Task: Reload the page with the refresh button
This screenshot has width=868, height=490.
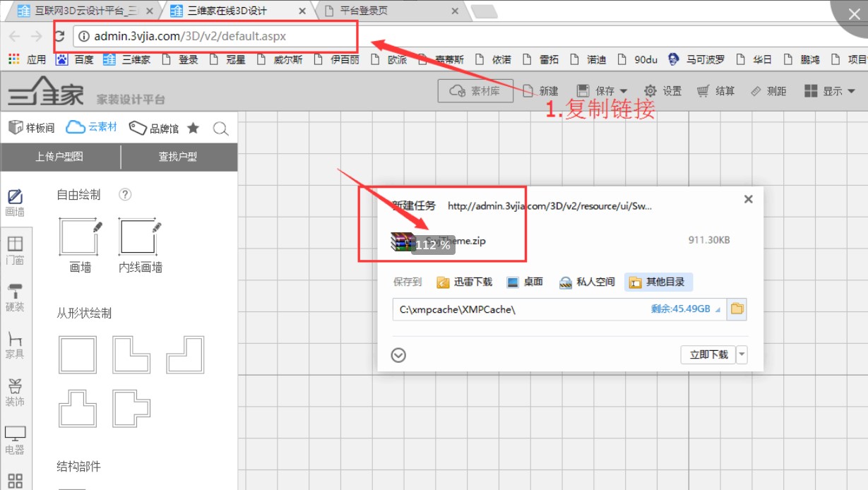Action: point(59,37)
